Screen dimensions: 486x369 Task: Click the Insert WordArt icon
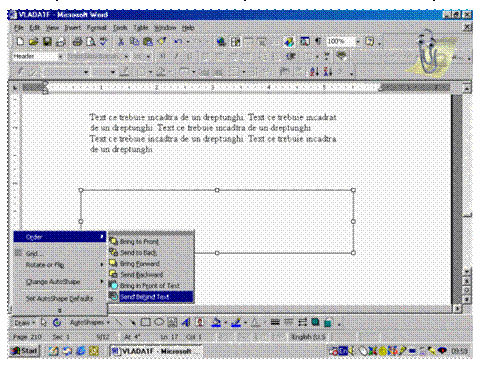(186, 322)
